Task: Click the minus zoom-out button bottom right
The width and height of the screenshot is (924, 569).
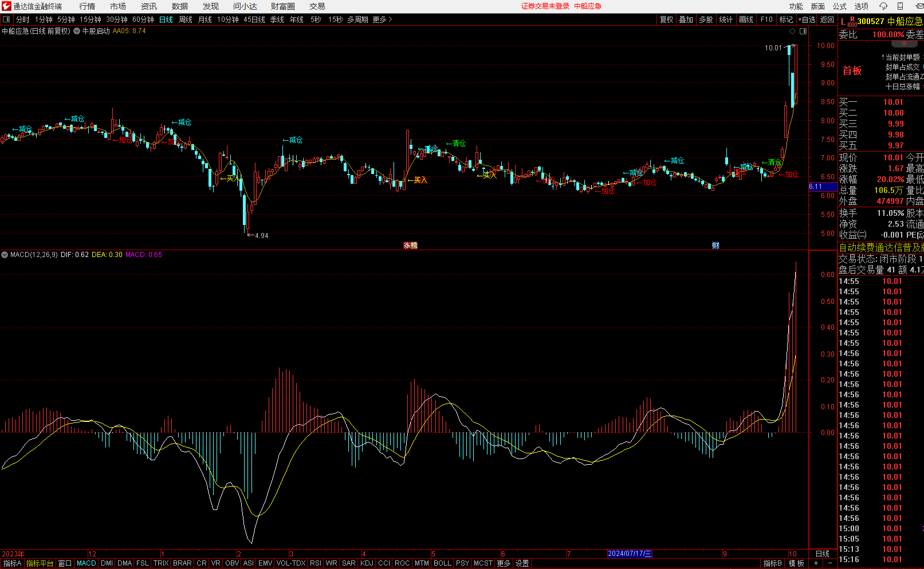Action: [829, 563]
